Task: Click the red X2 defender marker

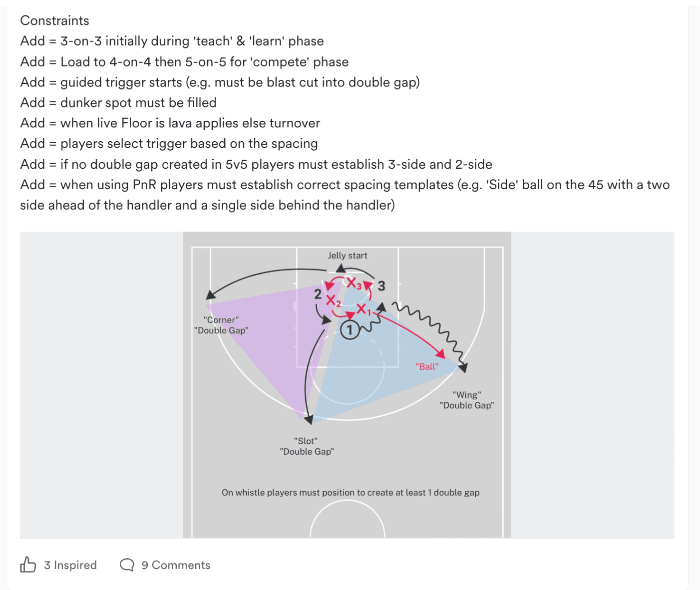Action: click(x=333, y=300)
